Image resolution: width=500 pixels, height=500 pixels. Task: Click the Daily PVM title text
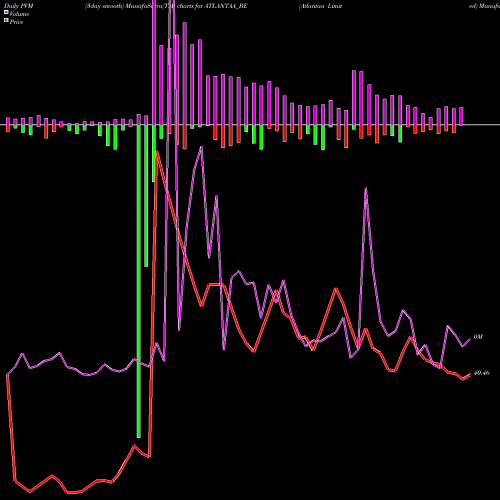tap(19, 6)
